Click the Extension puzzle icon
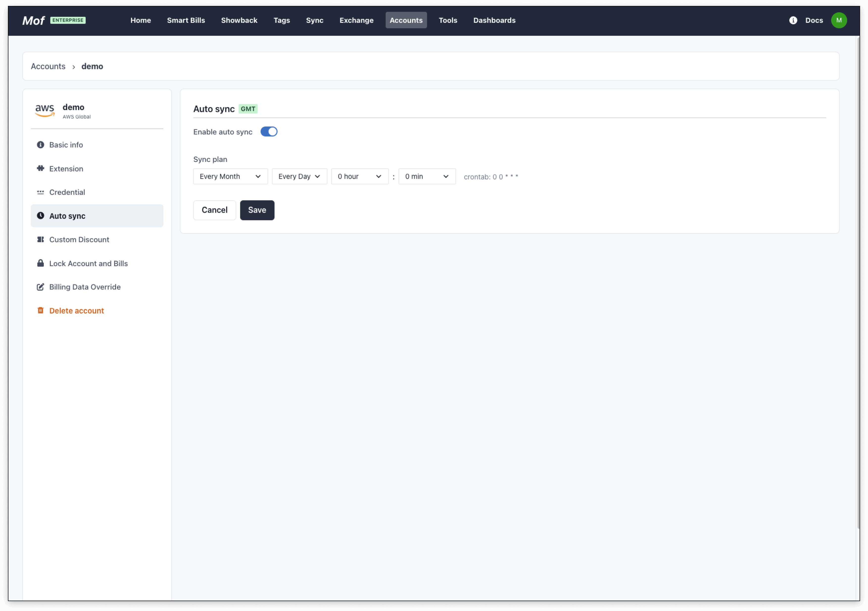The image size is (868, 611). tap(40, 169)
